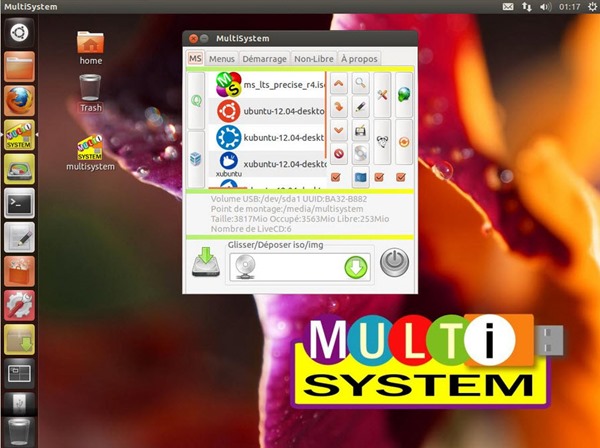Screen dimensions: 600x448
Task: Open the package installer box icon in launcher
Action: click(19, 339)
